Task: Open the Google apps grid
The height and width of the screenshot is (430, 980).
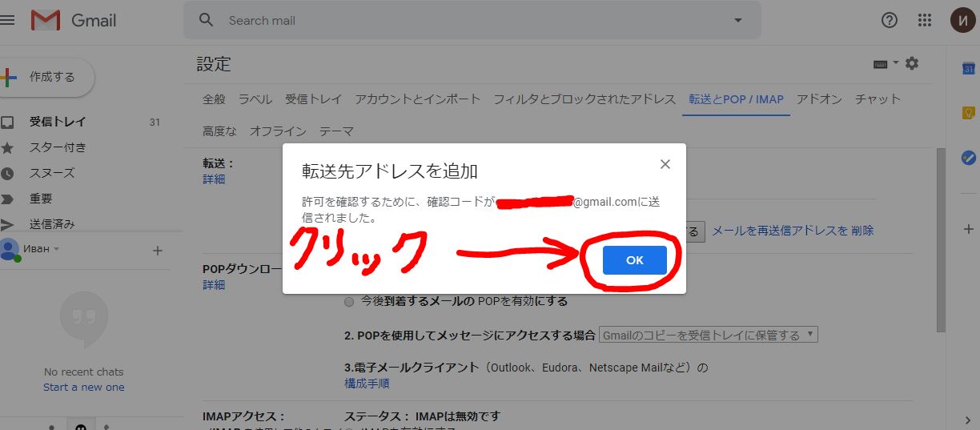Action: point(925,20)
